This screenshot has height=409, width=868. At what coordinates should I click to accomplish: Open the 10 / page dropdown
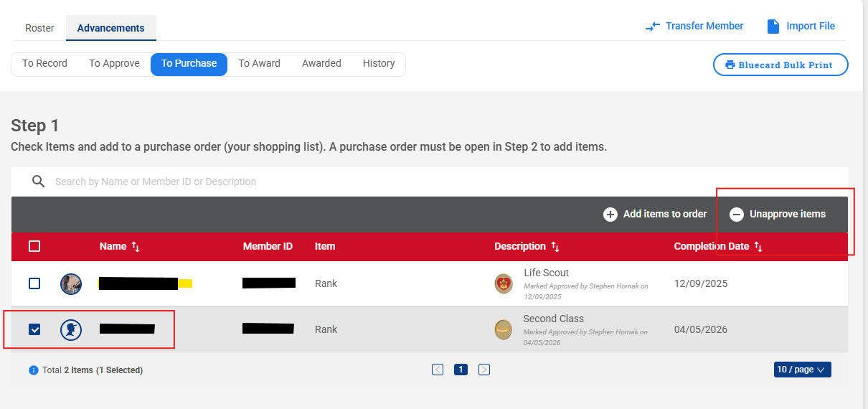tap(802, 370)
